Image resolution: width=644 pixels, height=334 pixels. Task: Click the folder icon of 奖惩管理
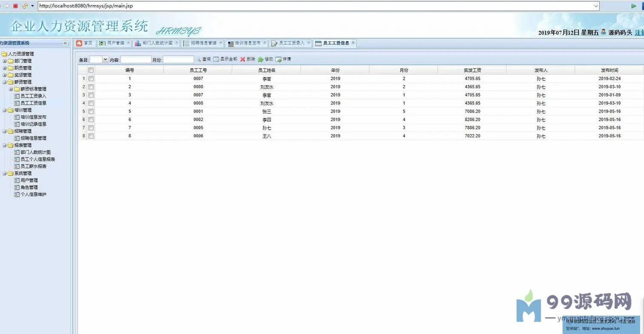11,75
